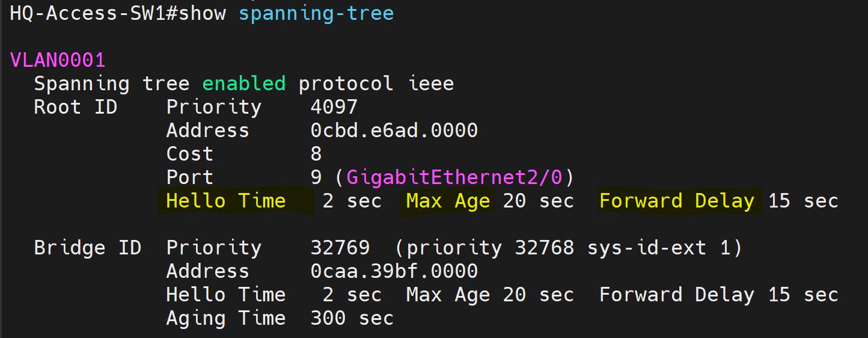Click the bridge address 0caa.39bf.0000
The image size is (868, 338).
pyautogui.click(x=394, y=271)
